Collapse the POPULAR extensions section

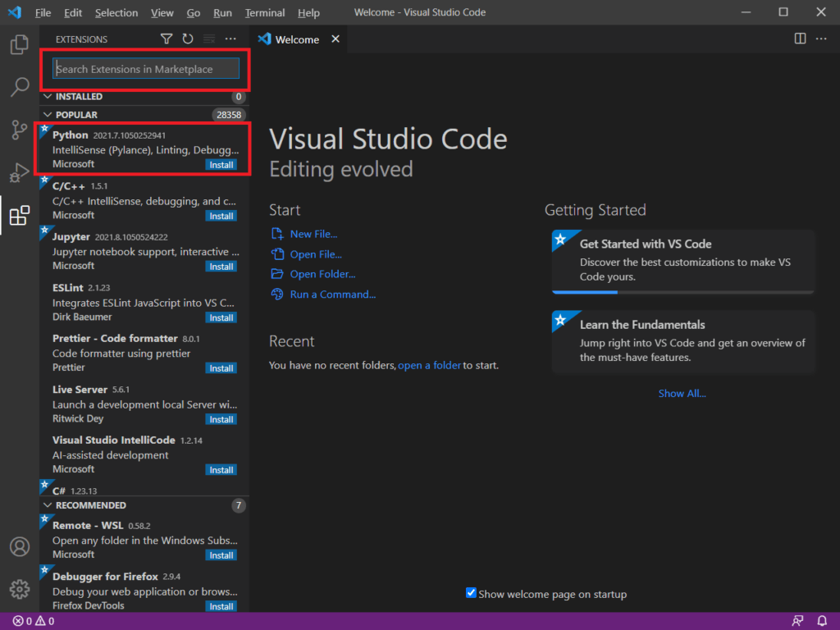point(48,114)
